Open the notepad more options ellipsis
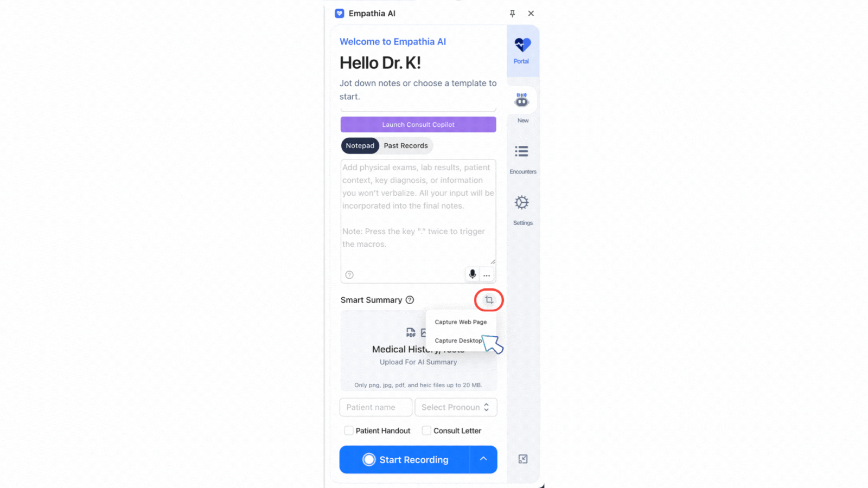 tap(487, 275)
